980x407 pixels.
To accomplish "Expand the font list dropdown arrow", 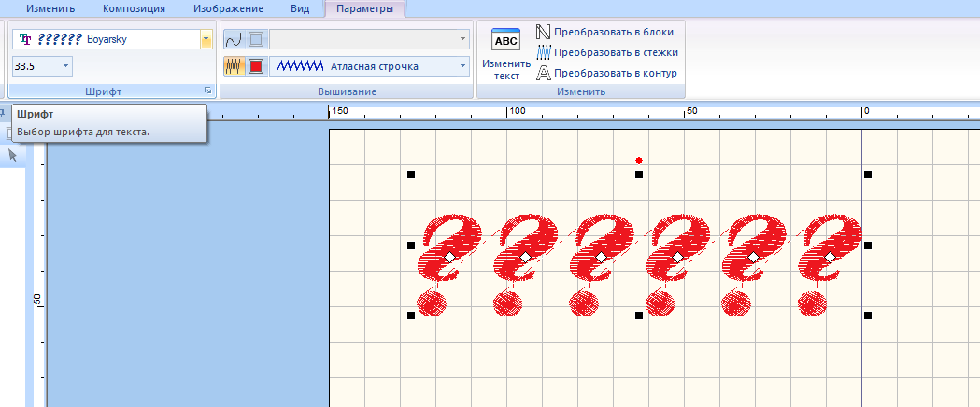I will pos(206,39).
